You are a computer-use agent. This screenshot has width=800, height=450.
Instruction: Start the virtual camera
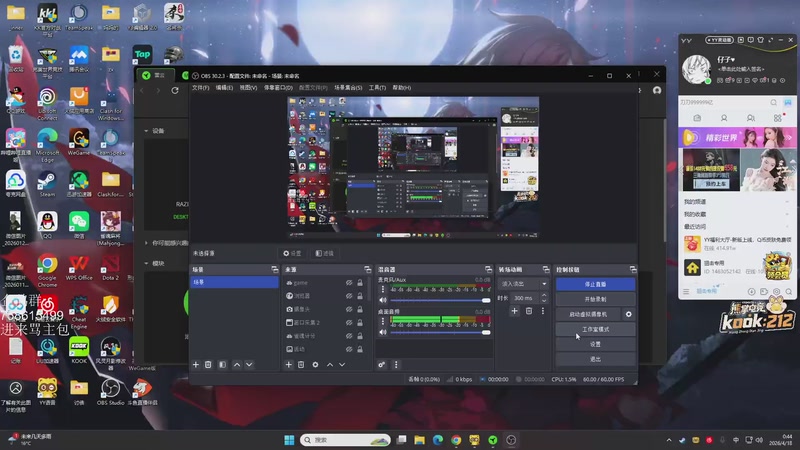tap(588, 314)
